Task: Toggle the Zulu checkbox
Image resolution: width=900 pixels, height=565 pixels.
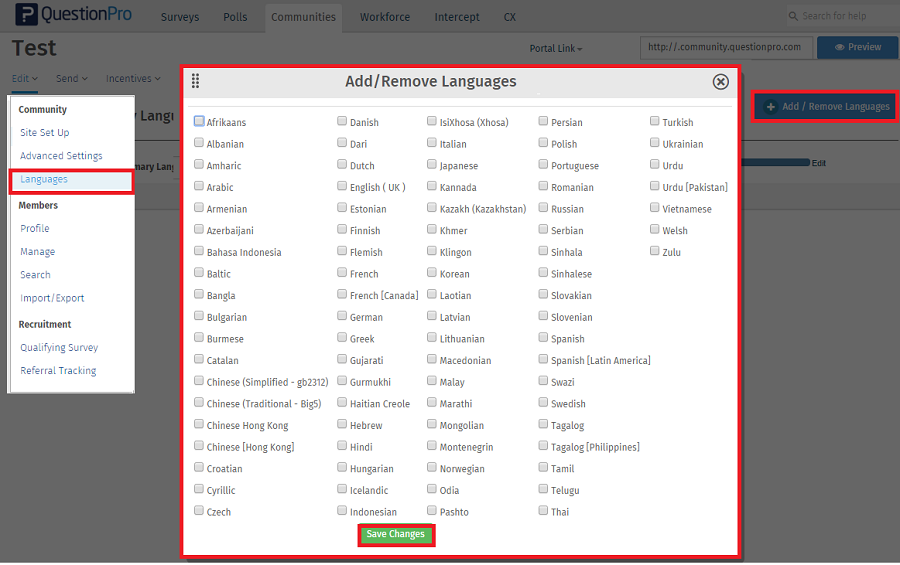Action: pos(654,251)
